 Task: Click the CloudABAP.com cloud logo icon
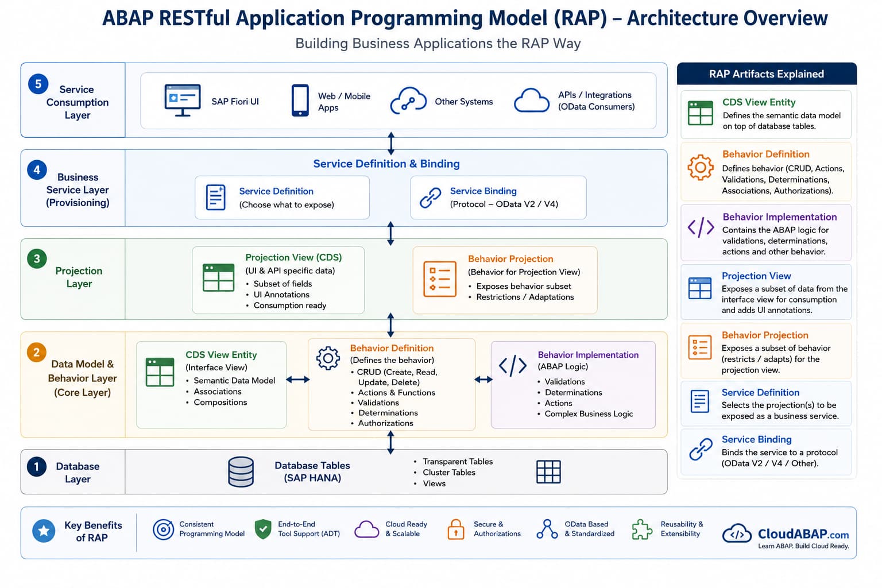click(737, 533)
